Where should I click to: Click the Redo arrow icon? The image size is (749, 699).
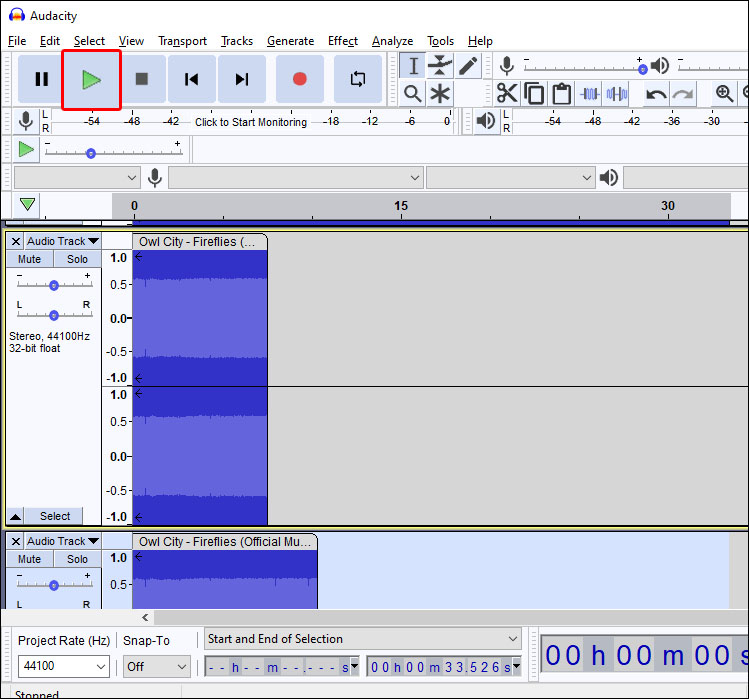tap(683, 94)
